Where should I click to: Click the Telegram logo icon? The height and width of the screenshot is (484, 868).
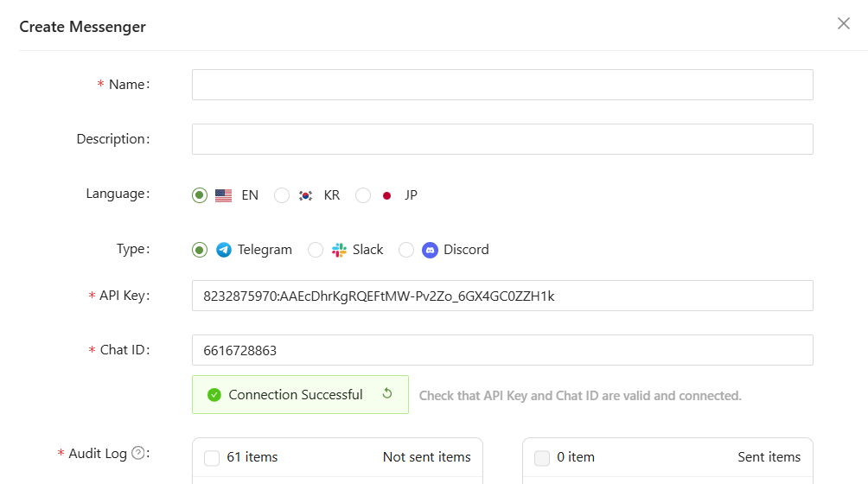[224, 250]
